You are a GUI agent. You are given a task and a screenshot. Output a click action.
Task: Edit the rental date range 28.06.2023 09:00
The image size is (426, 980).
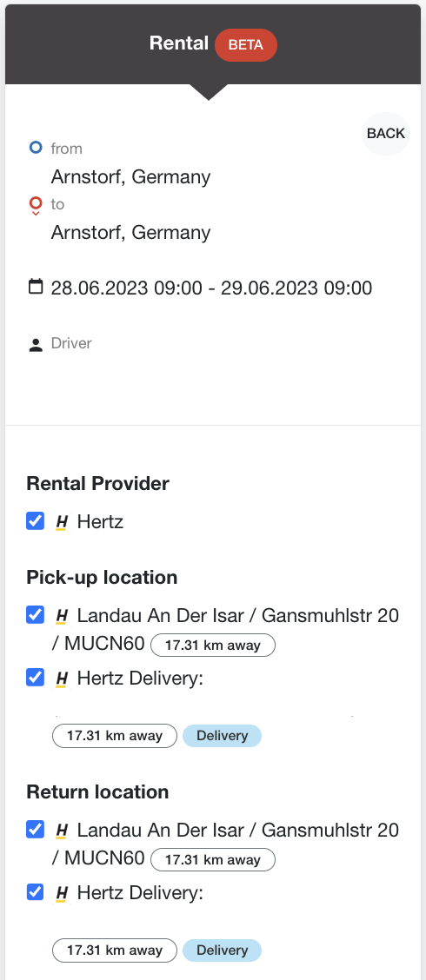point(211,288)
